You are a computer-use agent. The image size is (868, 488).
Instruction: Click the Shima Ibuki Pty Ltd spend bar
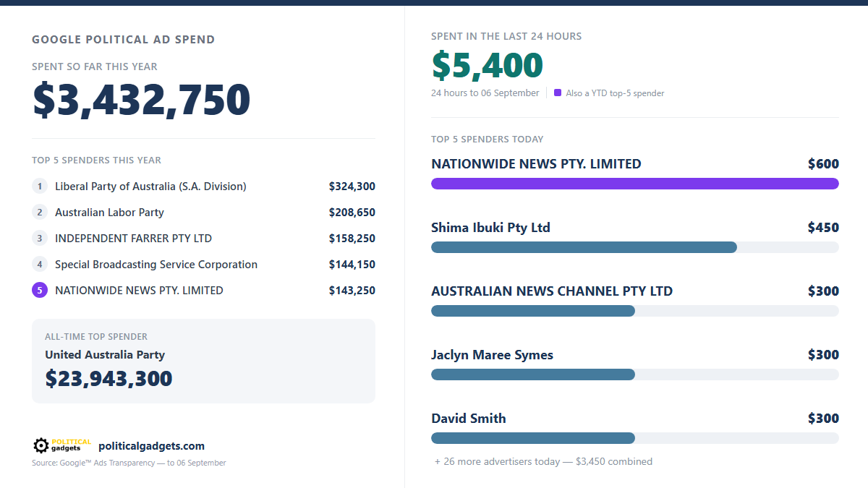pos(584,247)
